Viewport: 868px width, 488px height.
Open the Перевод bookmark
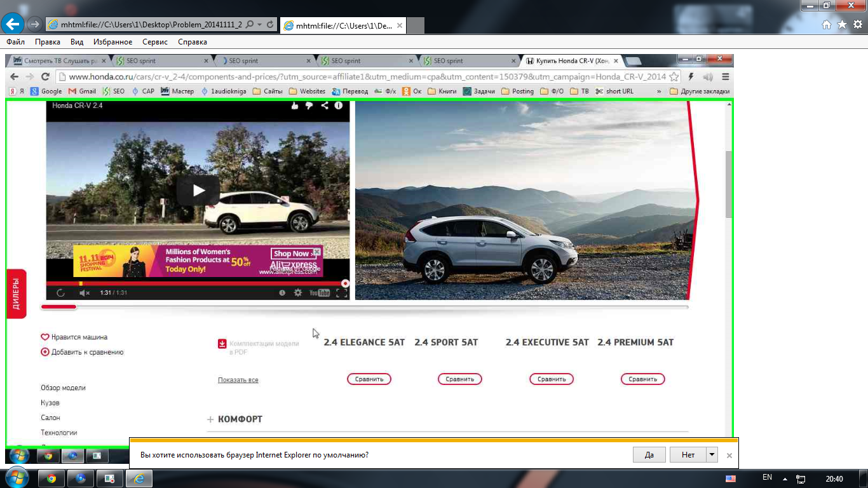click(349, 91)
